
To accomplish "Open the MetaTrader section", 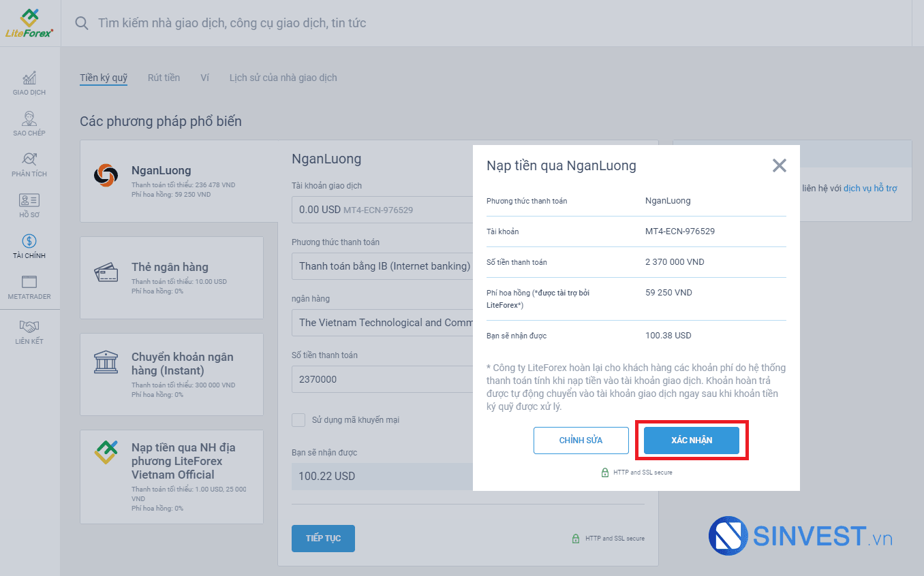I will click(29, 287).
